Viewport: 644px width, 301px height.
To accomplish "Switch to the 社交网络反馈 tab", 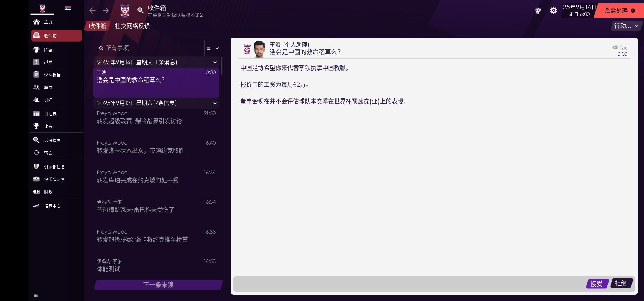I will click(x=132, y=26).
